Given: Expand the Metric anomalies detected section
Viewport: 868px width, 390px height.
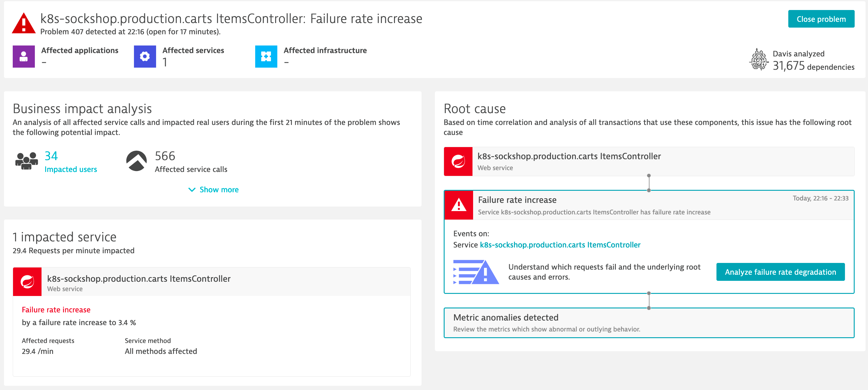Looking at the screenshot, I should (x=649, y=323).
